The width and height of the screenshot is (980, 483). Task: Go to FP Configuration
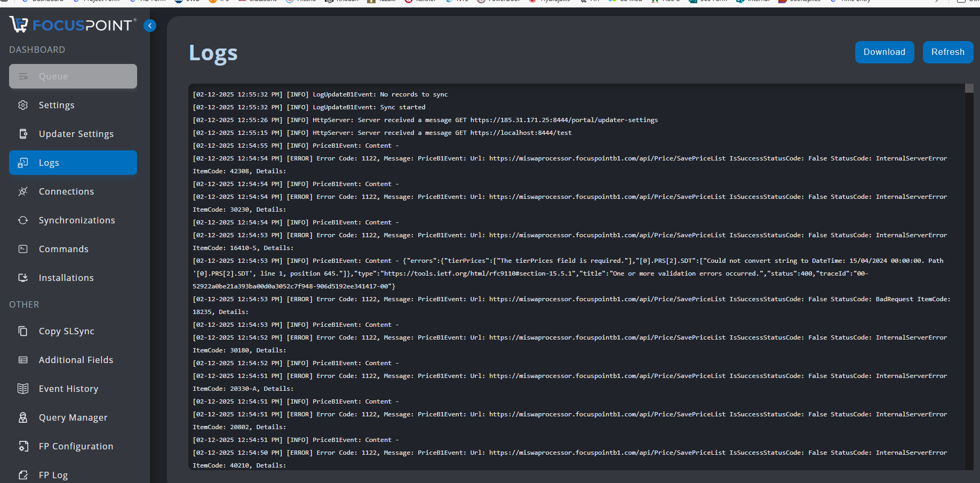tap(76, 446)
